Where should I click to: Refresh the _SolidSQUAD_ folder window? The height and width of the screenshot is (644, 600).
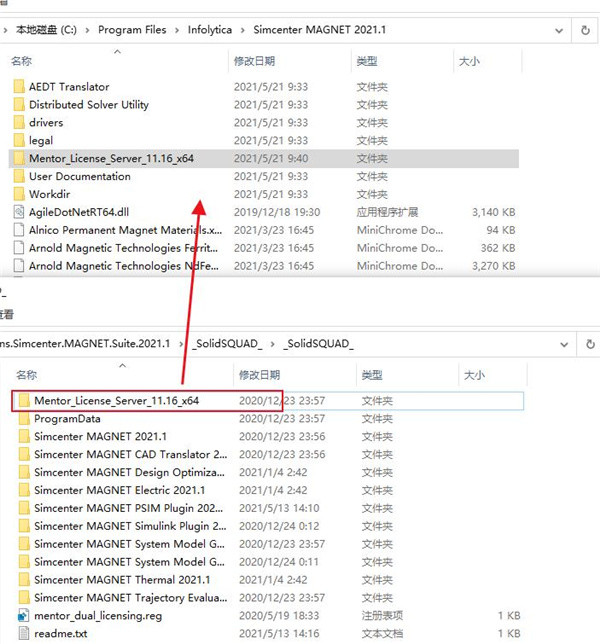pos(590,344)
